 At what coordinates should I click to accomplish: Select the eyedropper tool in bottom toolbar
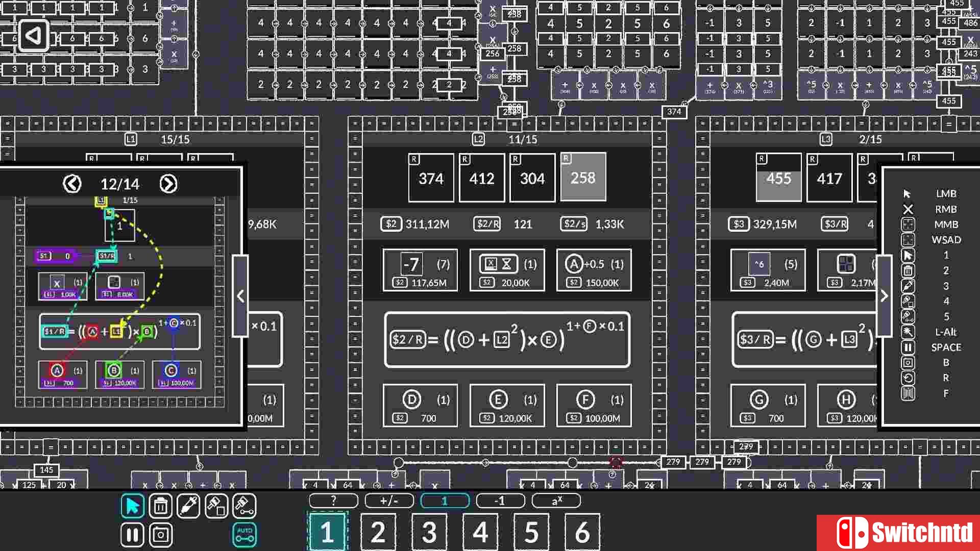[x=188, y=506]
